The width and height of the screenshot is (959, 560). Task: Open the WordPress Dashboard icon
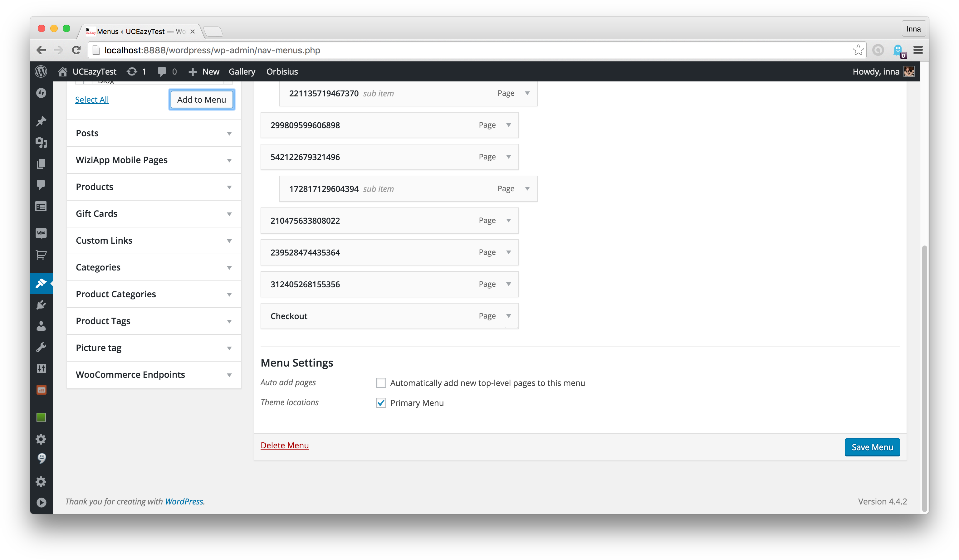click(41, 93)
